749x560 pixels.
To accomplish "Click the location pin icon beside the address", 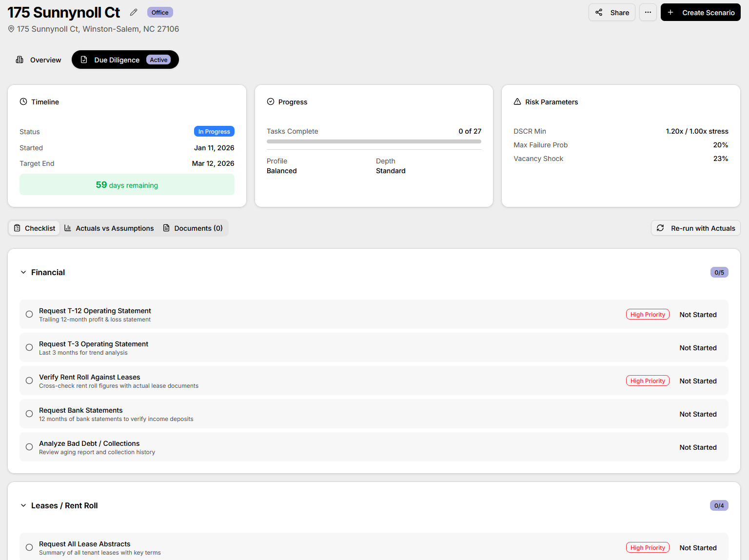I will point(11,29).
